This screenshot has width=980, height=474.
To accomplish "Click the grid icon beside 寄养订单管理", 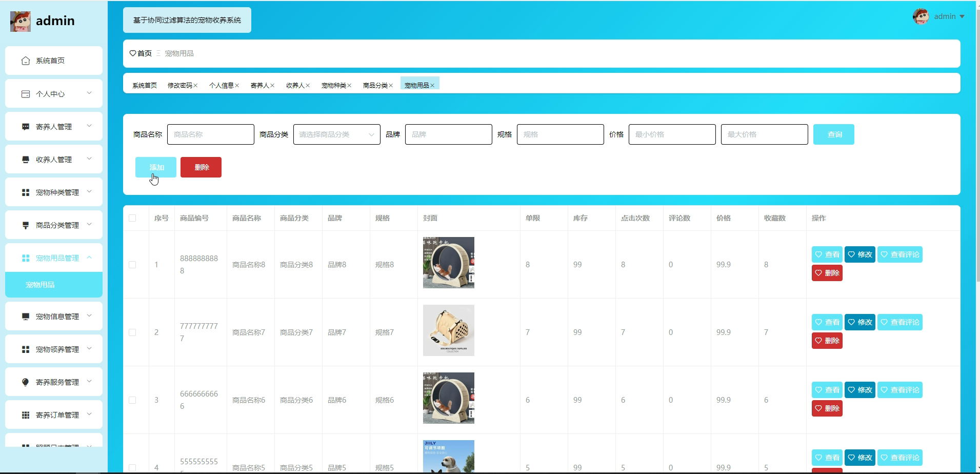I will [26, 415].
